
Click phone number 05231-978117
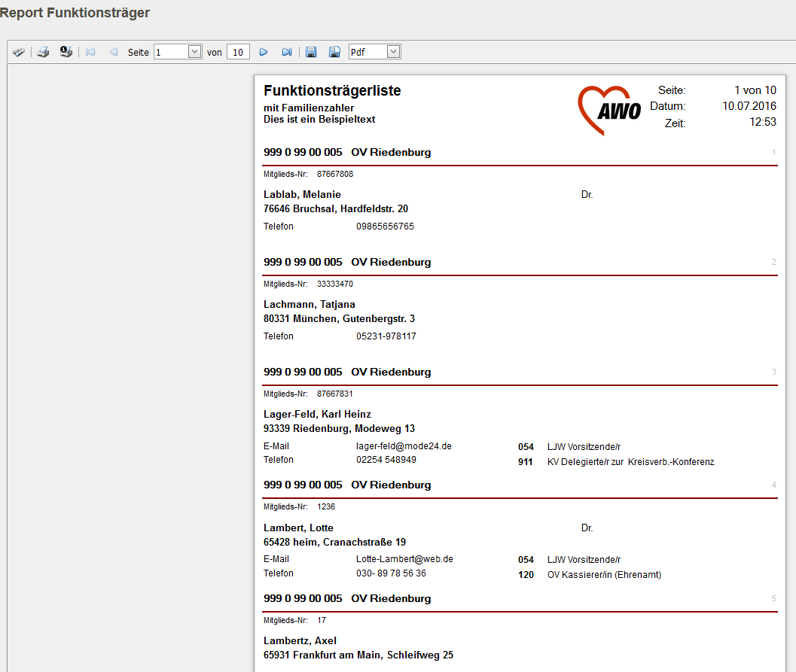(x=386, y=336)
